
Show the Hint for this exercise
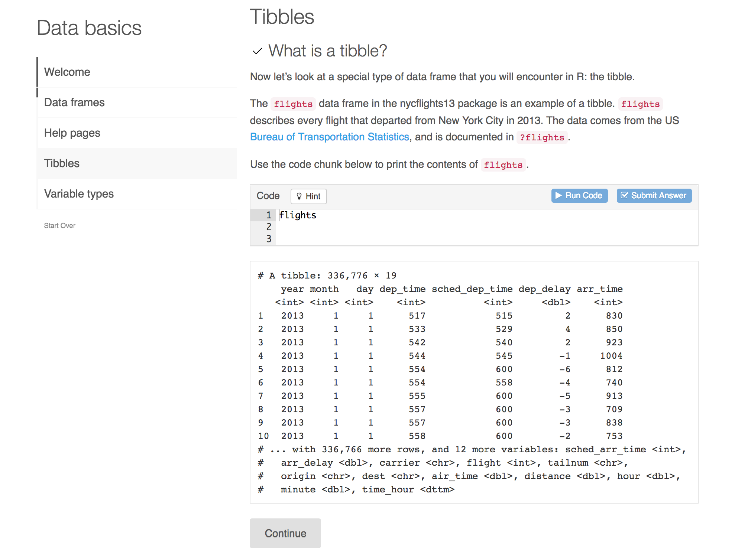308,196
